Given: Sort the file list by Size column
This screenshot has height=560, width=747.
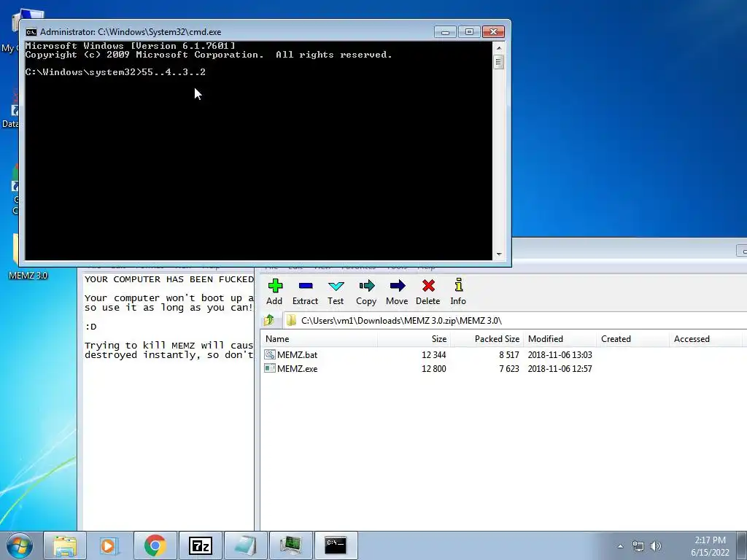Looking at the screenshot, I should tap(414, 339).
